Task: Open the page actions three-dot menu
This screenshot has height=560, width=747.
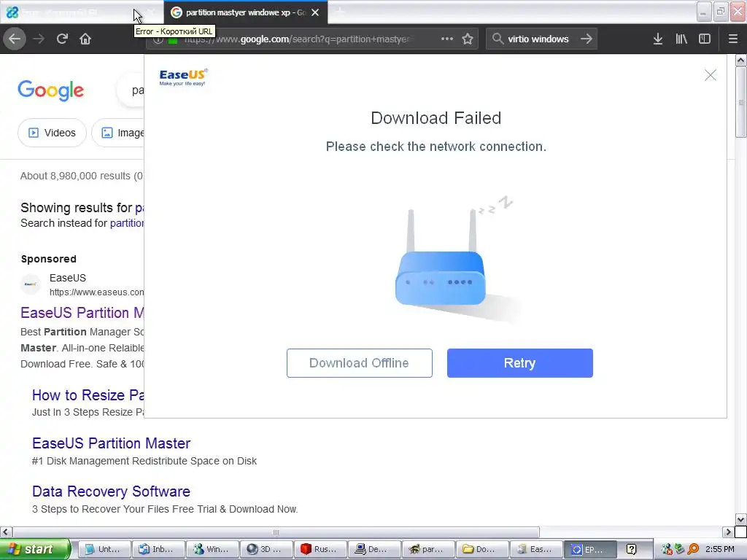Action: click(447, 39)
